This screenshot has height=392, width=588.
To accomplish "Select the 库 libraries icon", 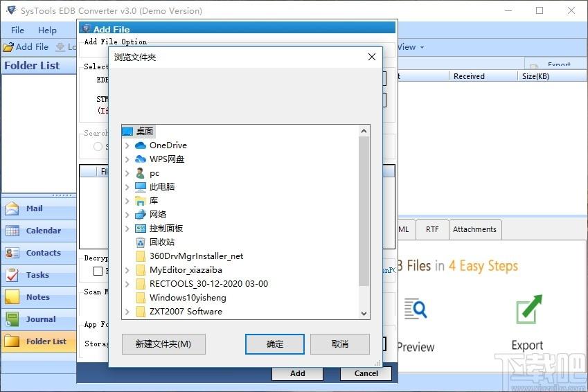I will click(141, 201).
